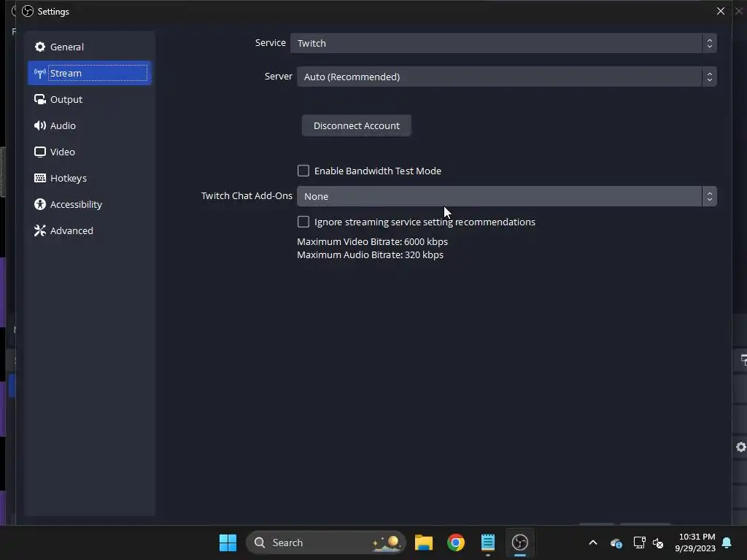Launch Google Chrome from the taskbar
This screenshot has height=560, width=747.
point(456,542)
